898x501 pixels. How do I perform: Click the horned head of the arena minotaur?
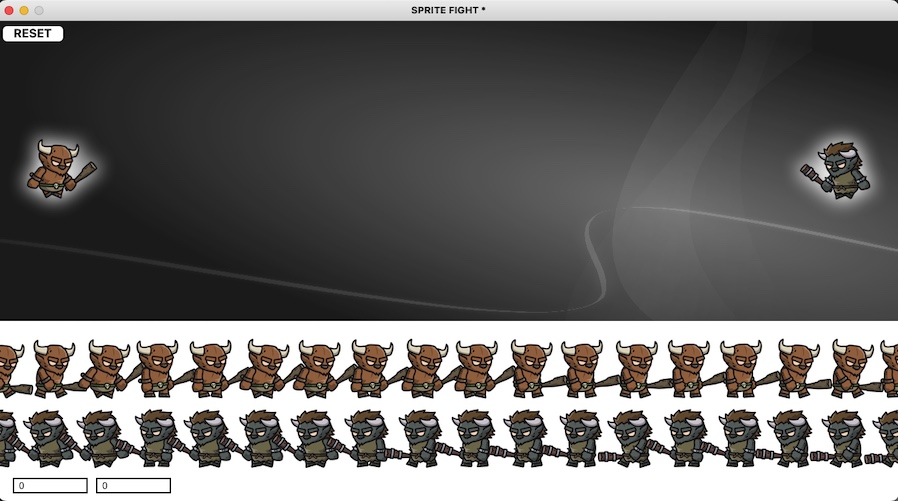(x=58, y=155)
